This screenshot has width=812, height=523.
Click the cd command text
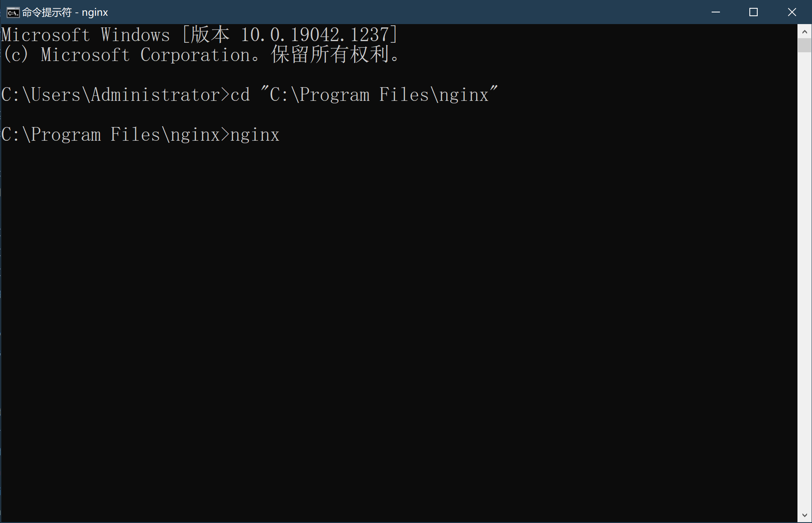tap(240, 95)
